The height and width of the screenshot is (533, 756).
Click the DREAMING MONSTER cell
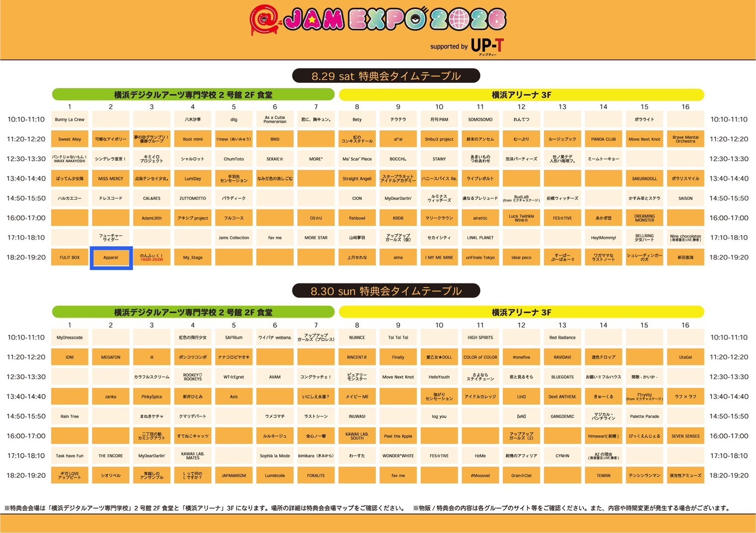tap(644, 218)
